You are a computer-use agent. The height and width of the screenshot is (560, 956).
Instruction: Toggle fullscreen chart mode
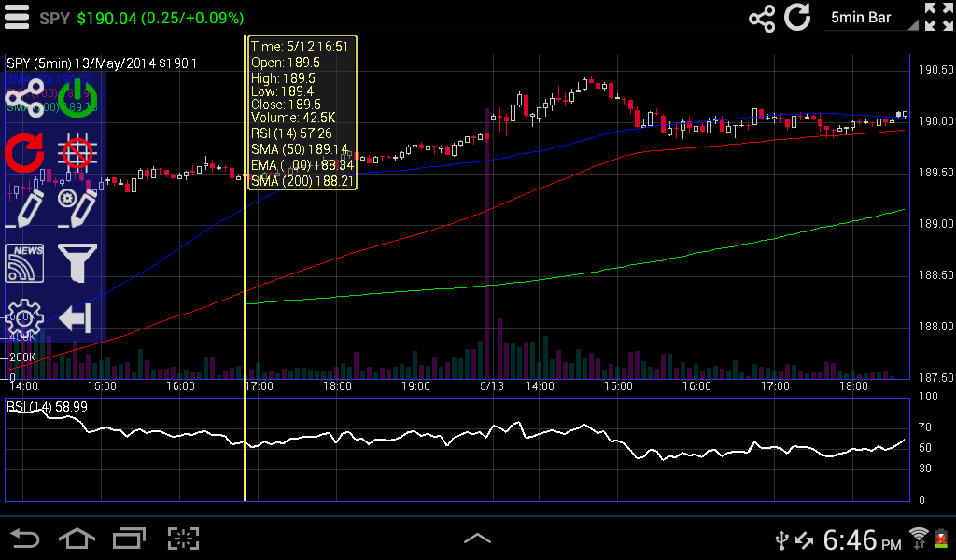coord(938,17)
